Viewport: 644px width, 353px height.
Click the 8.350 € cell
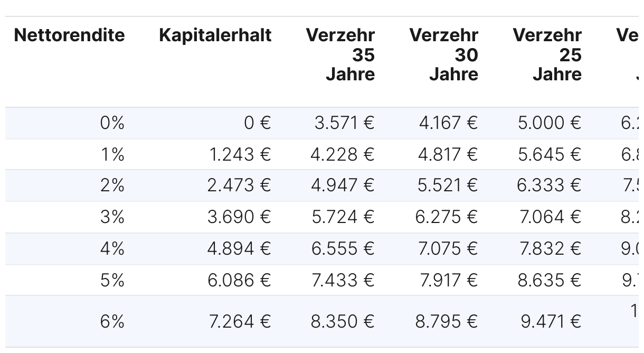[343, 321]
